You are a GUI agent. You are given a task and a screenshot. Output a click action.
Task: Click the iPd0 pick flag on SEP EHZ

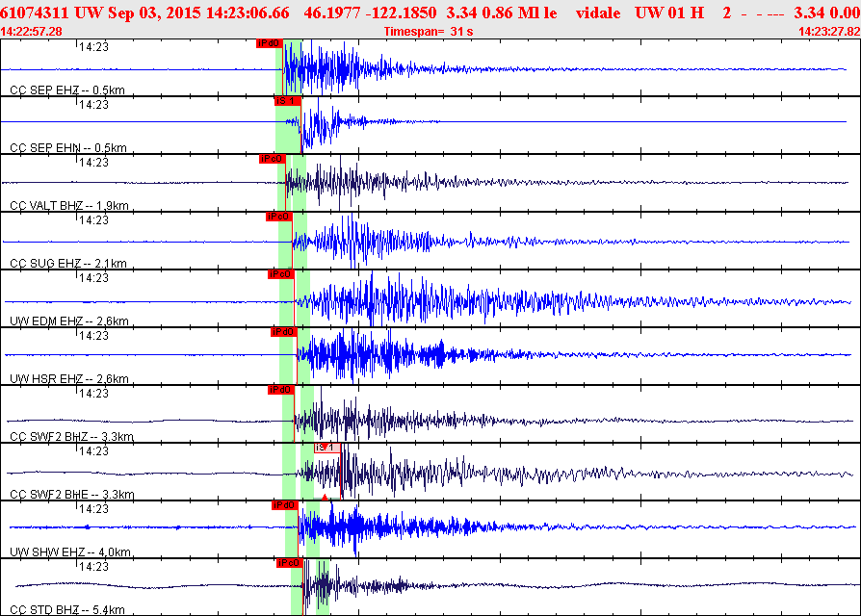click(x=269, y=43)
